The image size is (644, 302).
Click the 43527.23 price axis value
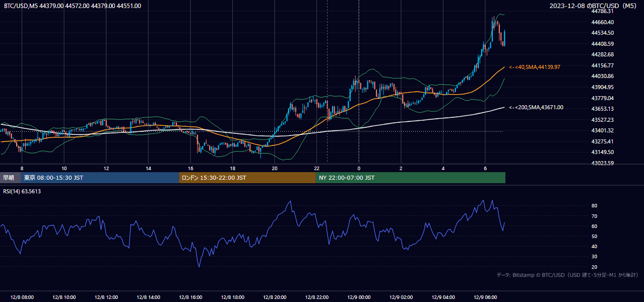(603, 120)
